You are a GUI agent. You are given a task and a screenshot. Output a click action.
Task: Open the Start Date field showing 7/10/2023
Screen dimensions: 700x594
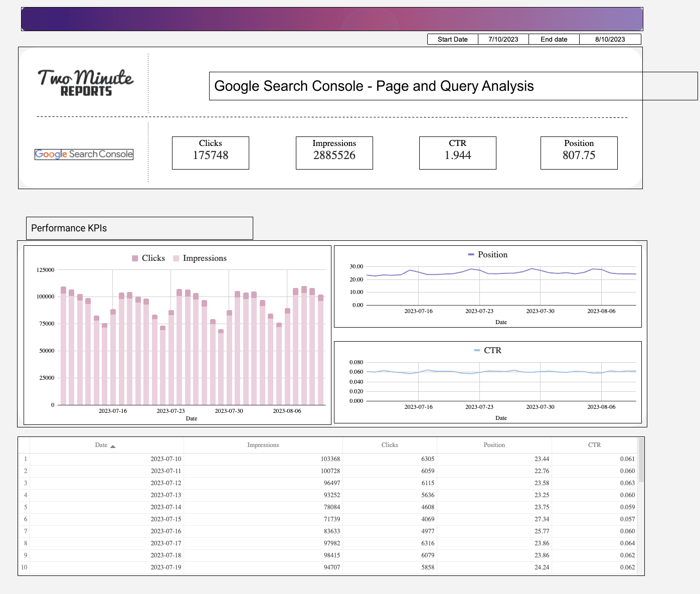[503, 39]
